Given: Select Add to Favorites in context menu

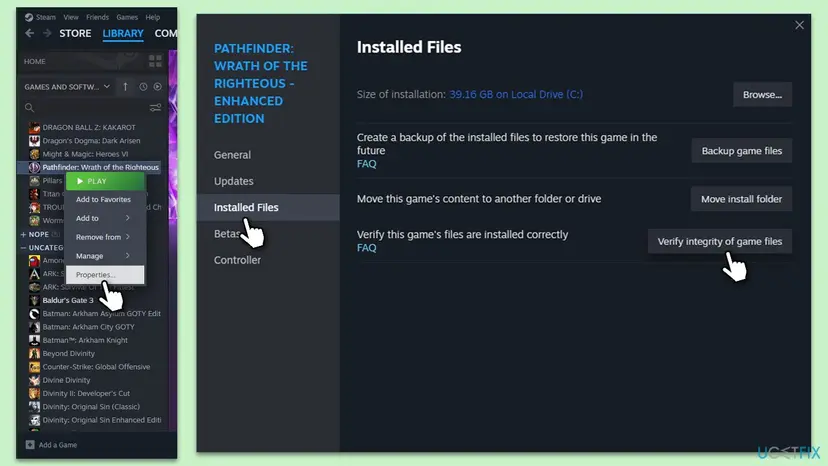Looking at the screenshot, I should 105,200.
